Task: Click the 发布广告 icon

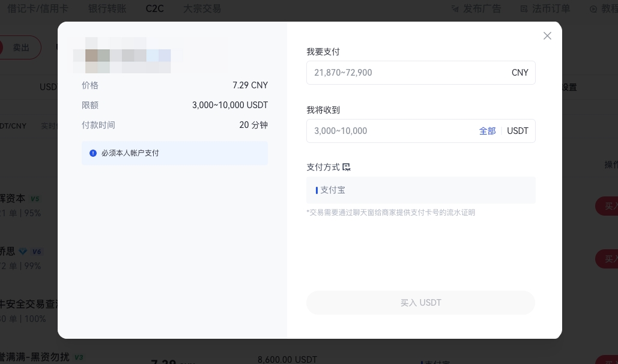Action: pyautogui.click(x=456, y=9)
